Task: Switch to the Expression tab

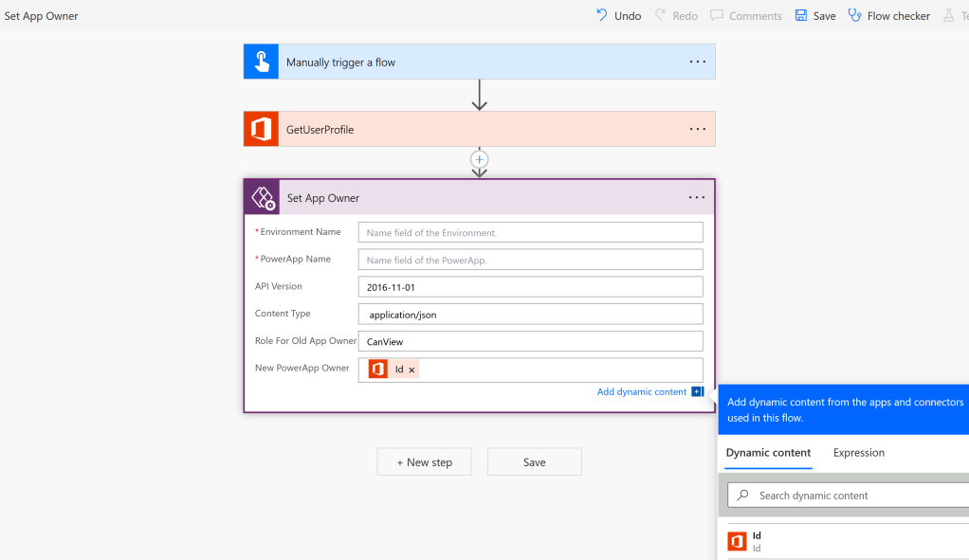Action: [858, 453]
